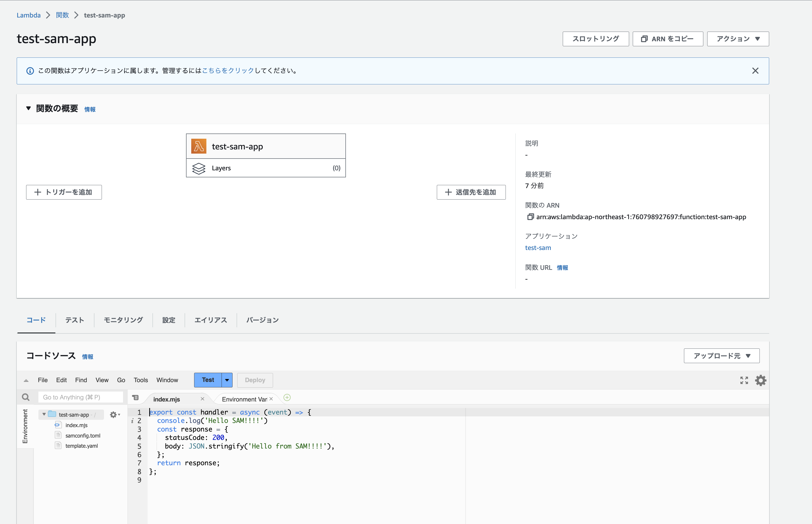Select the index.mjs editor tab

[166, 399]
